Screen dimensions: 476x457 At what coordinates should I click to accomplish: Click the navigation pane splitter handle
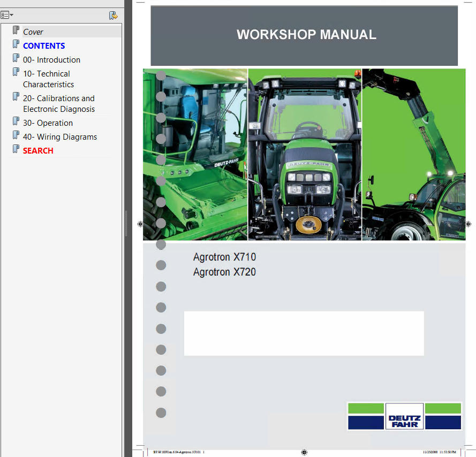[126, 224]
